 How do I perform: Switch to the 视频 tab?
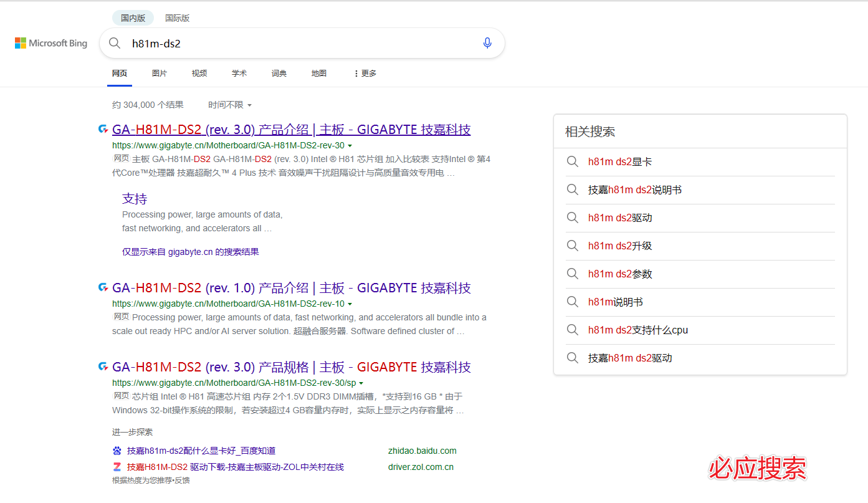[x=199, y=74]
